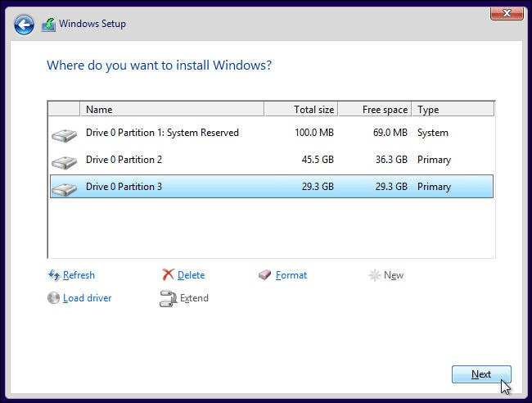Click drive icon for Partition 2
Image resolution: width=532 pixels, height=403 pixels.
(63, 161)
